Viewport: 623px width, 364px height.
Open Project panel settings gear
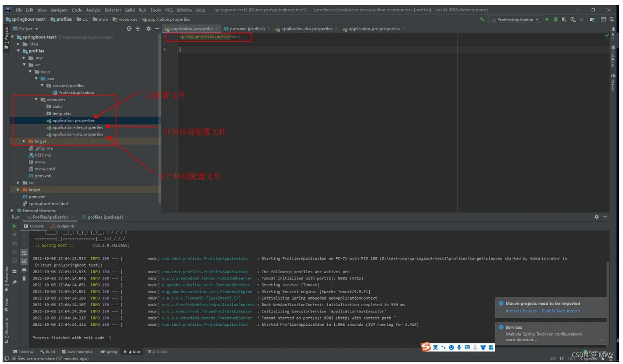tap(149, 29)
